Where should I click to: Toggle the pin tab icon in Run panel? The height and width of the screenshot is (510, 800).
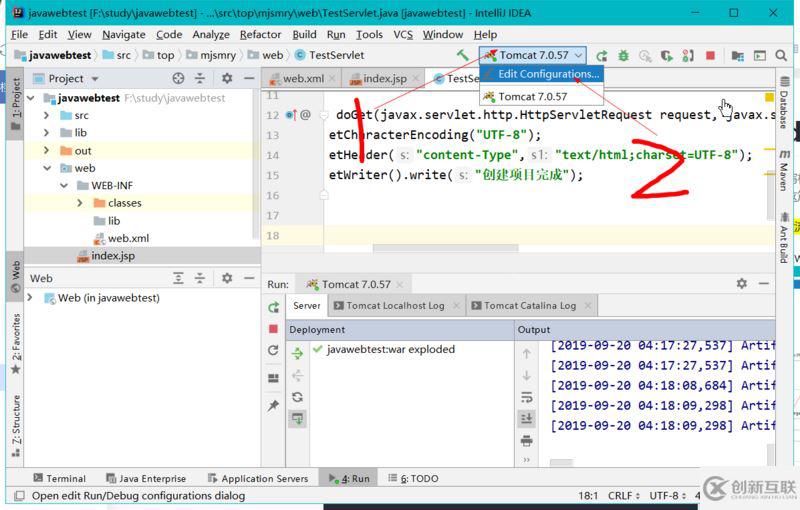click(273, 406)
